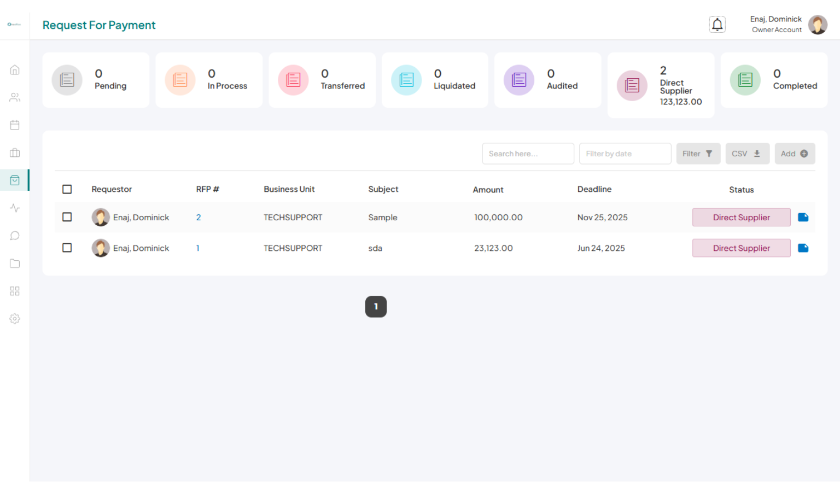Check the box for the Sample row
This screenshot has width=840, height=504.
tap(67, 217)
